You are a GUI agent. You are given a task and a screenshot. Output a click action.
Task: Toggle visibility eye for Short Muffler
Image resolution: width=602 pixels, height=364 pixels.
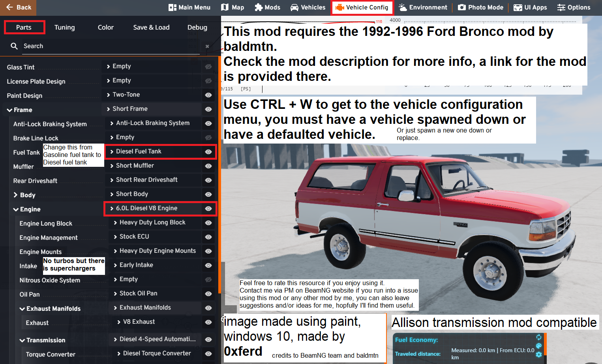click(208, 166)
